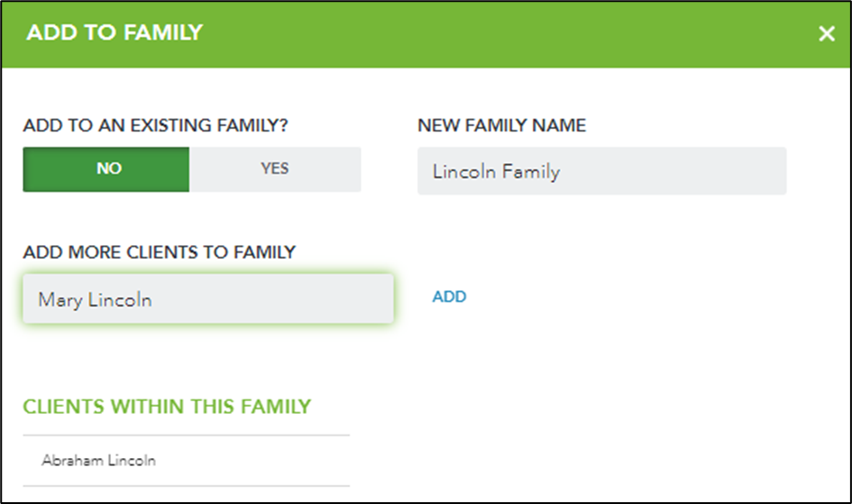
Task: Select Abraham Lincoln in the client list
Action: click(187, 461)
